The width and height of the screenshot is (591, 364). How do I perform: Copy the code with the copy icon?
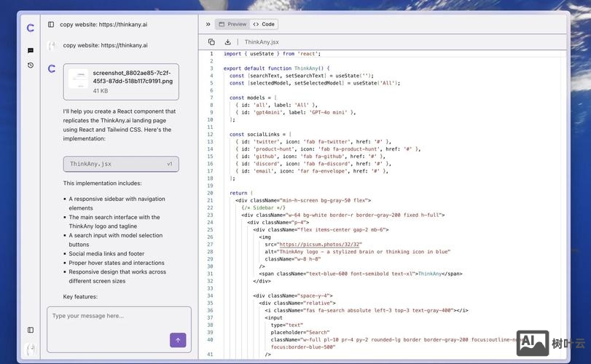pyautogui.click(x=211, y=42)
